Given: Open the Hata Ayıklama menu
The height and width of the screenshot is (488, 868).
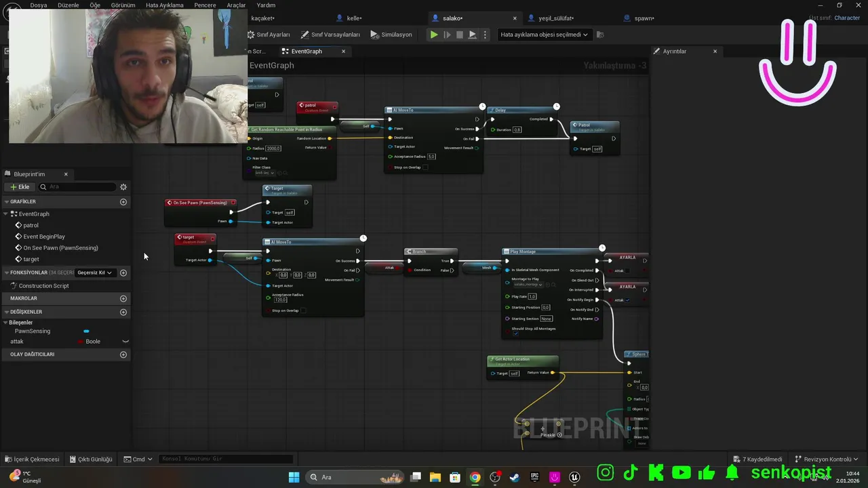Looking at the screenshot, I should click(165, 5).
